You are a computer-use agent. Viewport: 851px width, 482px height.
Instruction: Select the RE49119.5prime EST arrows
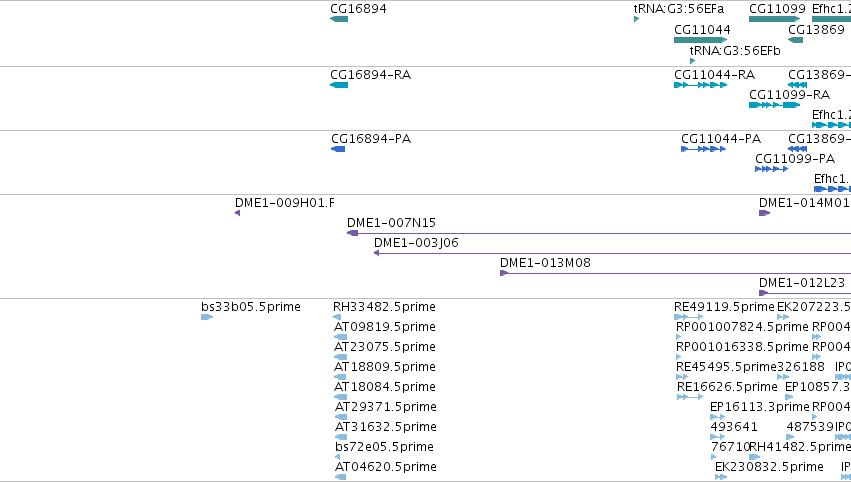point(688,317)
